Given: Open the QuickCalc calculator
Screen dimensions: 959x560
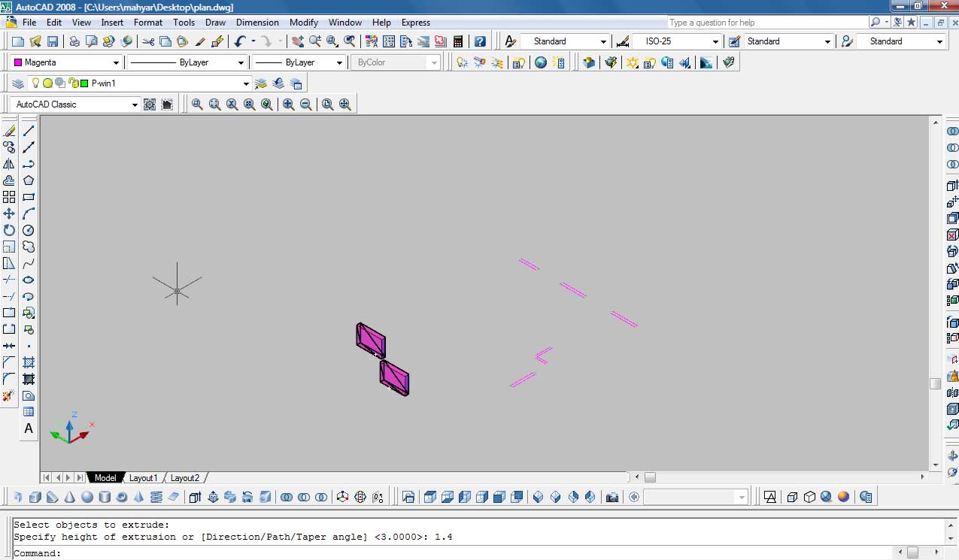Looking at the screenshot, I should pos(457,41).
